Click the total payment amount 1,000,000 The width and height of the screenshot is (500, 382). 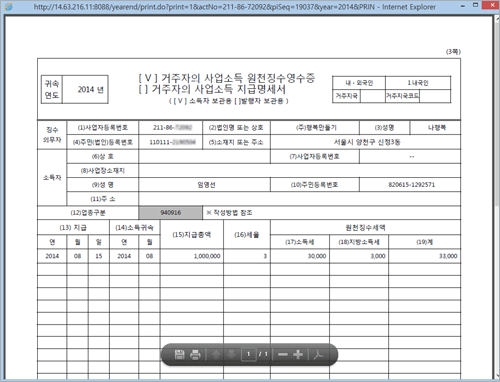pos(207,256)
